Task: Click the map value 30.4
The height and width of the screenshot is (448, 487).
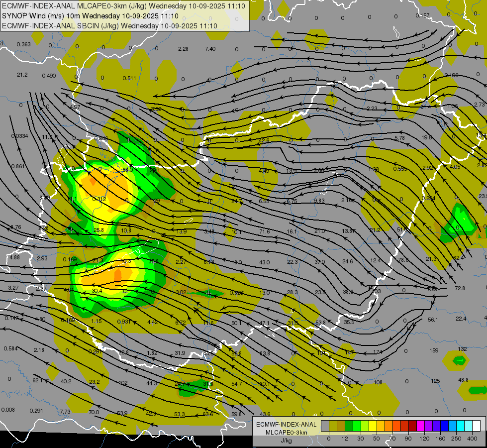Action: click(x=97, y=291)
